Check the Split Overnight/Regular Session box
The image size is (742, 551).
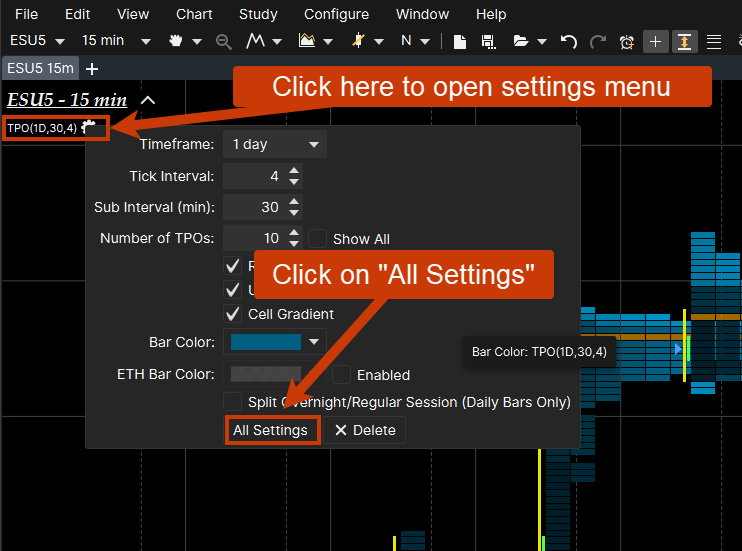point(232,402)
